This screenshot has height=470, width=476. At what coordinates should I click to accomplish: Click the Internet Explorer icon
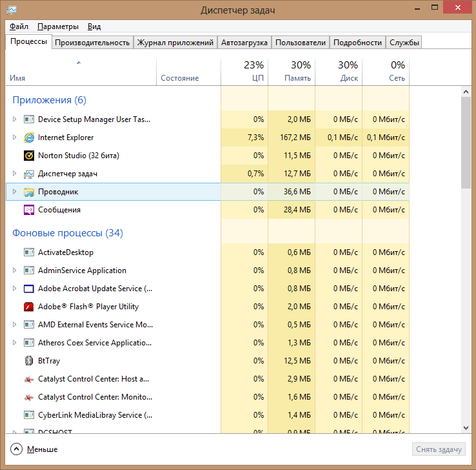coord(29,138)
